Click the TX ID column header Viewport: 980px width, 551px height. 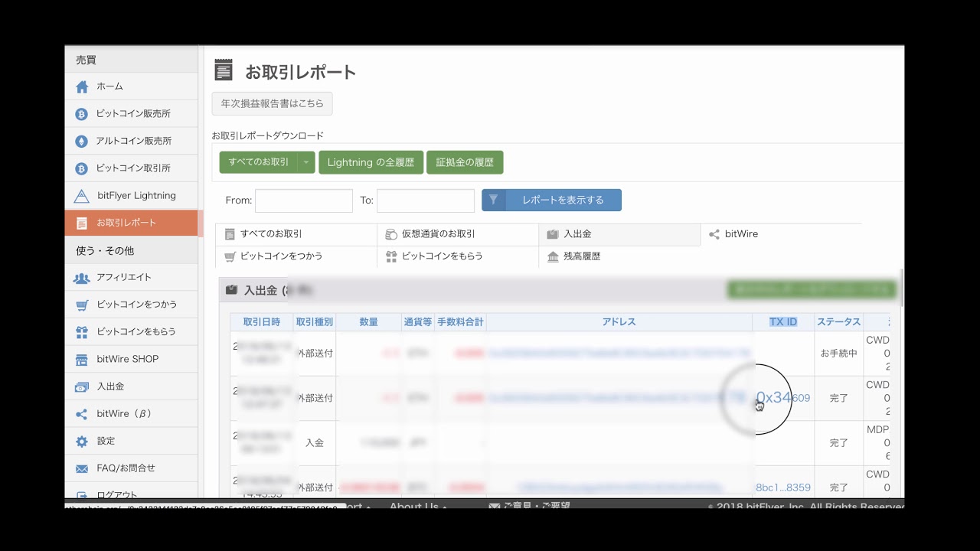click(x=783, y=322)
